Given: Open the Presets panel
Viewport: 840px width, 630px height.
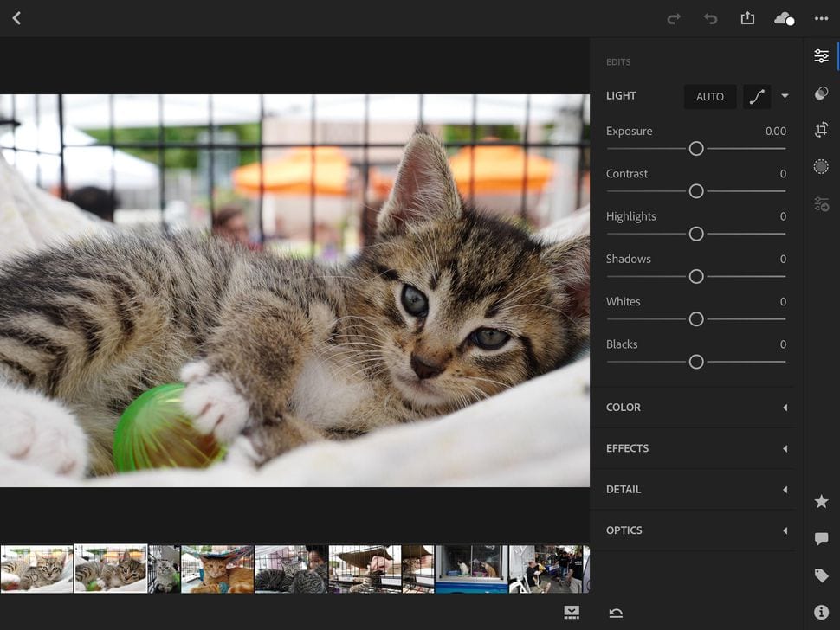Looking at the screenshot, I should click(x=821, y=92).
